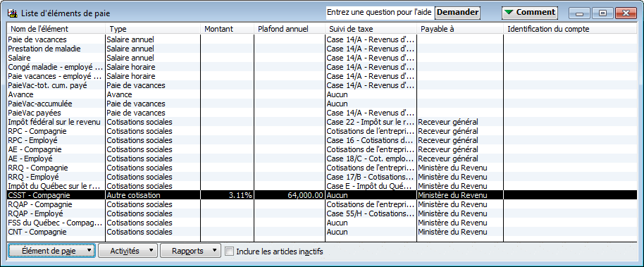Open the 'Activités' dropdown menu
This screenshot has height=267, width=644.
tap(128, 251)
